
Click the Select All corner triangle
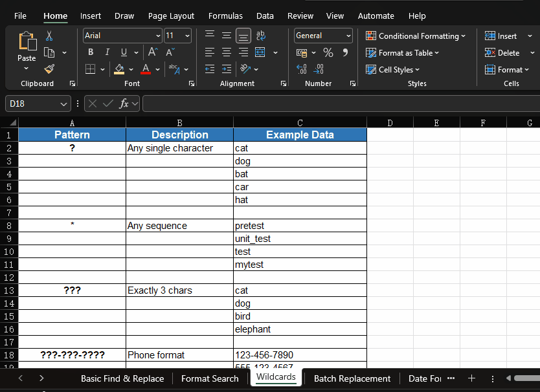click(x=13, y=122)
